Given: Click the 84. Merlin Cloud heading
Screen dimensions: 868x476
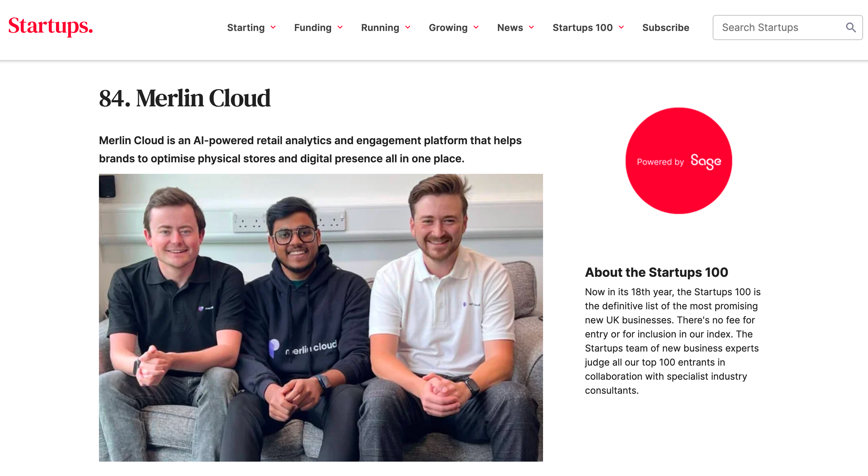Looking at the screenshot, I should (185, 98).
